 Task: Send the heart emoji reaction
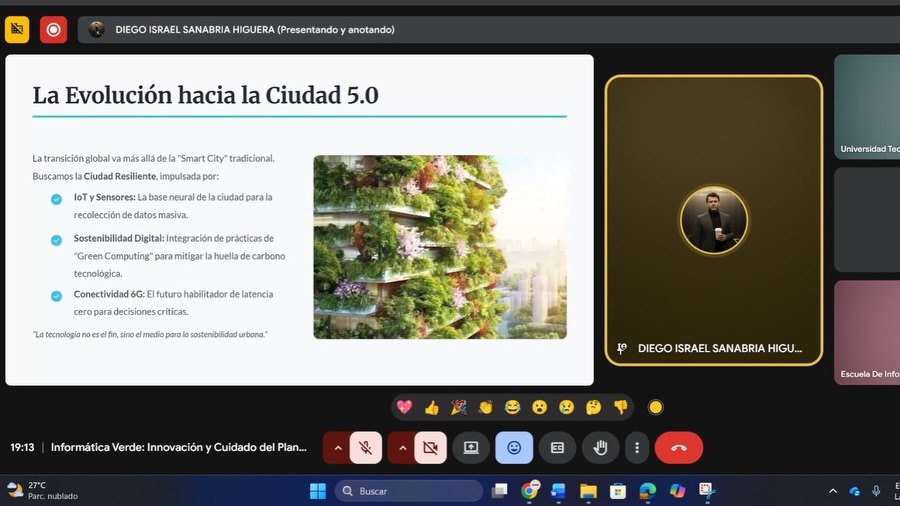[405, 407]
